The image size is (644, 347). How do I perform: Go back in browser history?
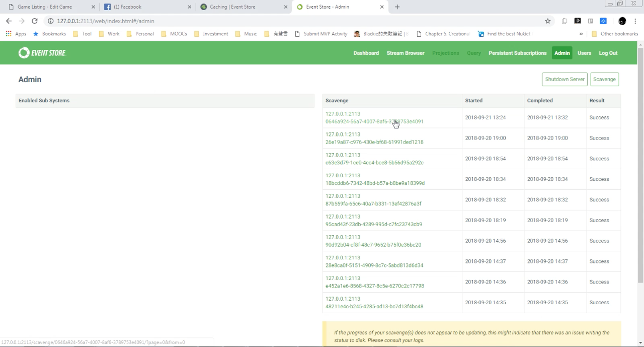click(x=9, y=21)
